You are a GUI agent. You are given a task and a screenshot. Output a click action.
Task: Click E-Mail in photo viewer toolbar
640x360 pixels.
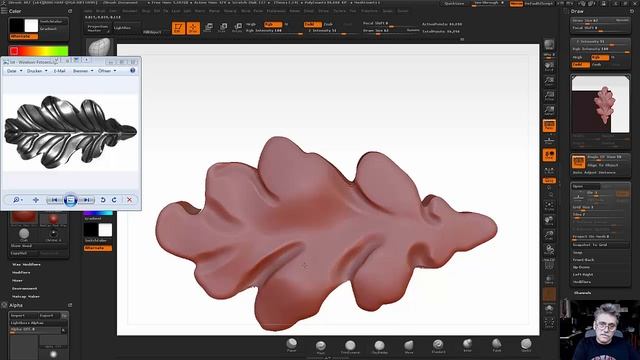click(x=60, y=71)
